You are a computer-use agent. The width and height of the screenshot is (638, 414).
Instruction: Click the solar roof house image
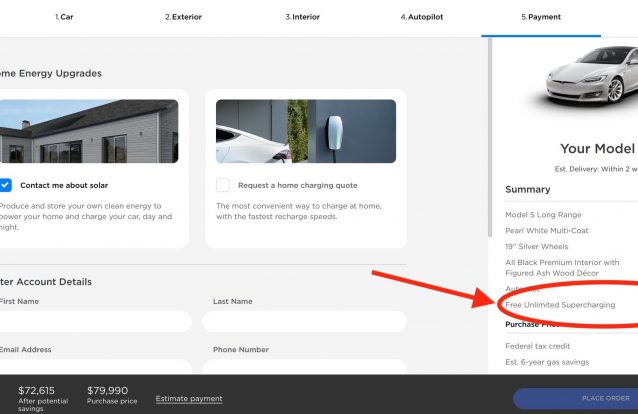tap(89, 131)
